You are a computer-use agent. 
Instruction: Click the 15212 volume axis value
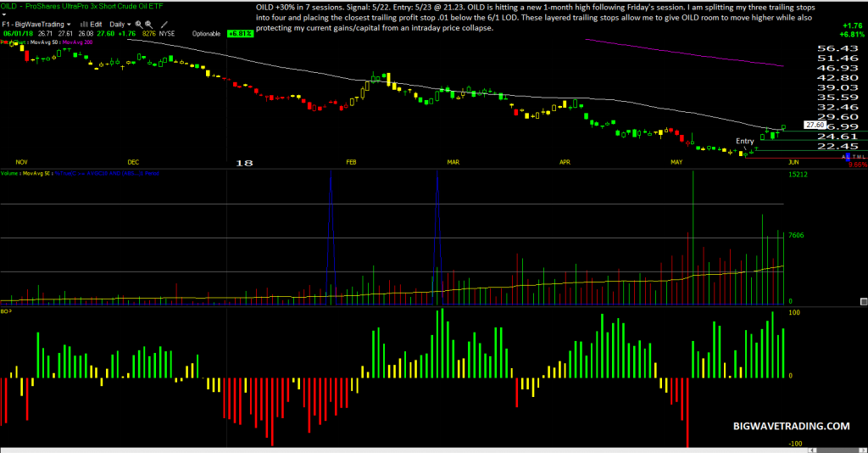point(798,175)
